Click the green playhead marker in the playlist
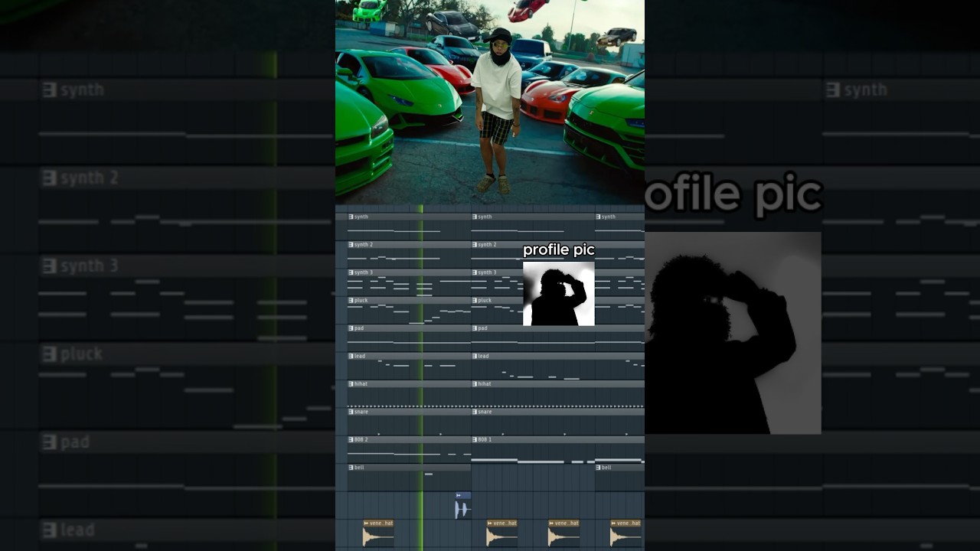The width and height of the screenshot is (980, 551). [421, 377]
